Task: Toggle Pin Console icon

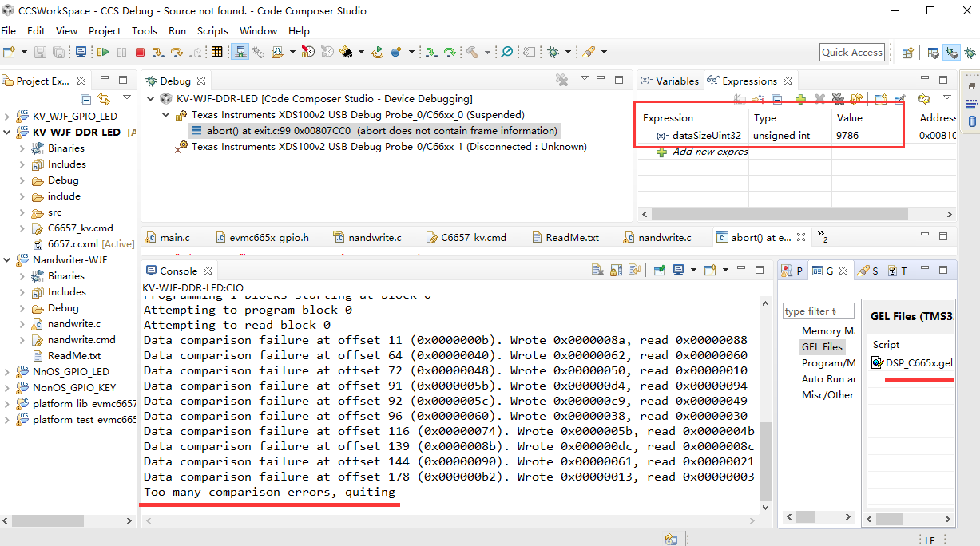Action: (x=661, y=271)
